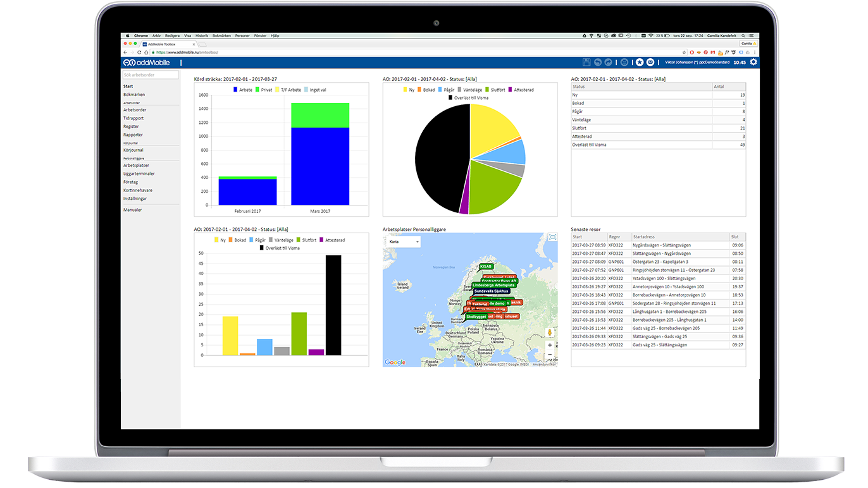The width and height of the screenshot is (868, 488).
Task: Click the Skolbygget map marker
Action: (476, 317)
